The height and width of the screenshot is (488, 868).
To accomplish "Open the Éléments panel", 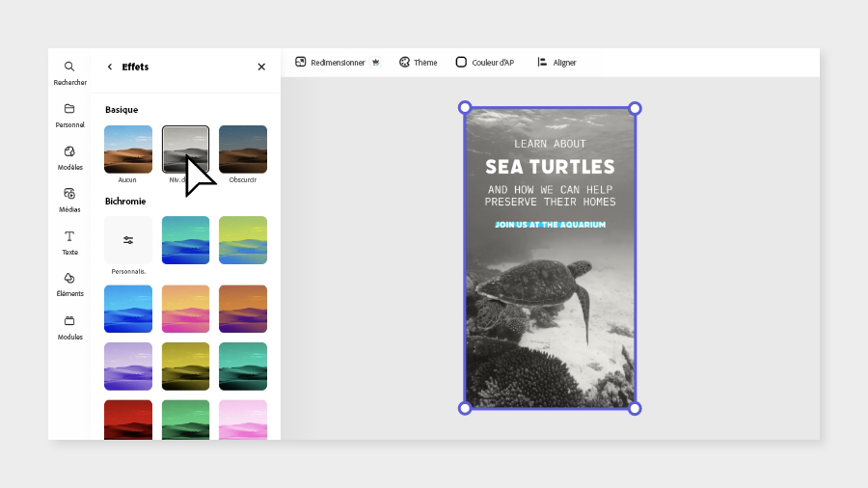I will coord(69,285).
